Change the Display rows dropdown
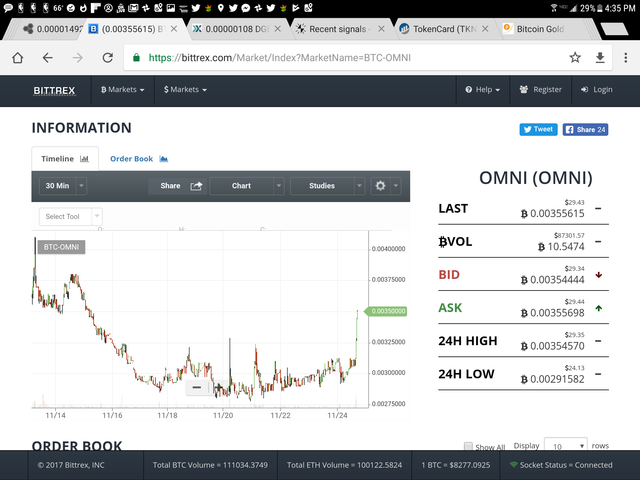This screenshot has height=480, width=640. coord(566,445)
